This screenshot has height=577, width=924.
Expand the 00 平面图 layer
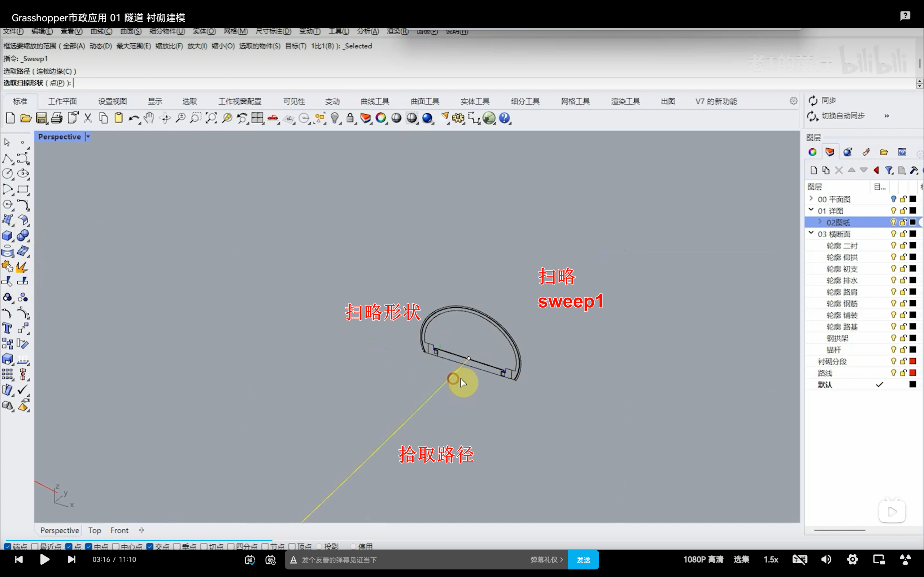[811, 198]
